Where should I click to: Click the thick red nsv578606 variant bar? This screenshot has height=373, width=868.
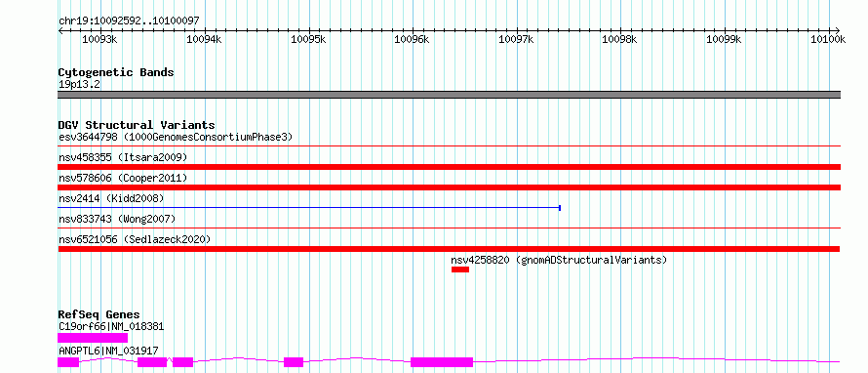tap(449, 187)
